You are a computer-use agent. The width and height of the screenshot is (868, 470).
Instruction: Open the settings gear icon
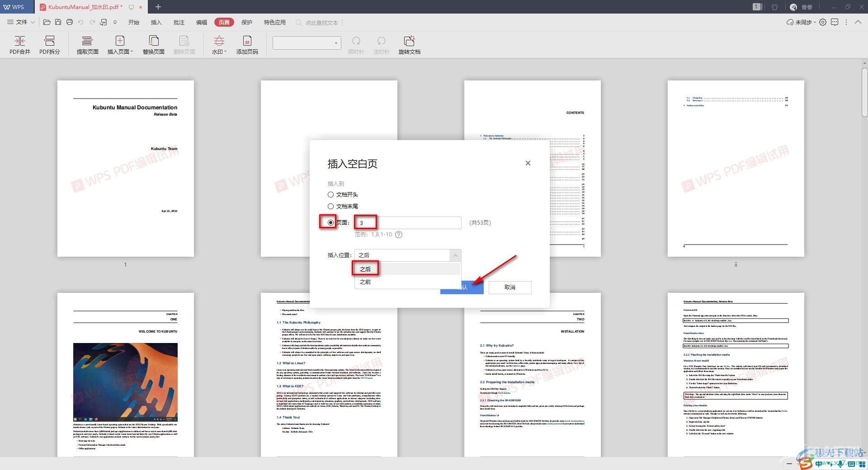pos(823,22)
